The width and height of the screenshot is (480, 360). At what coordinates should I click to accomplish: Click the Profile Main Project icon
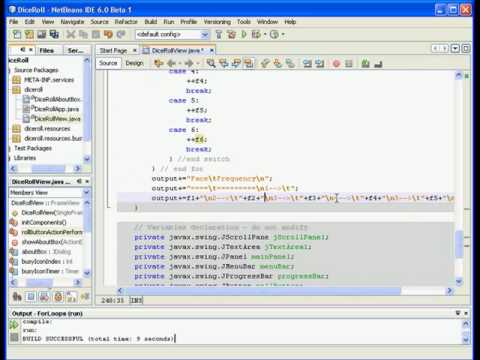(x=274, y=34)
